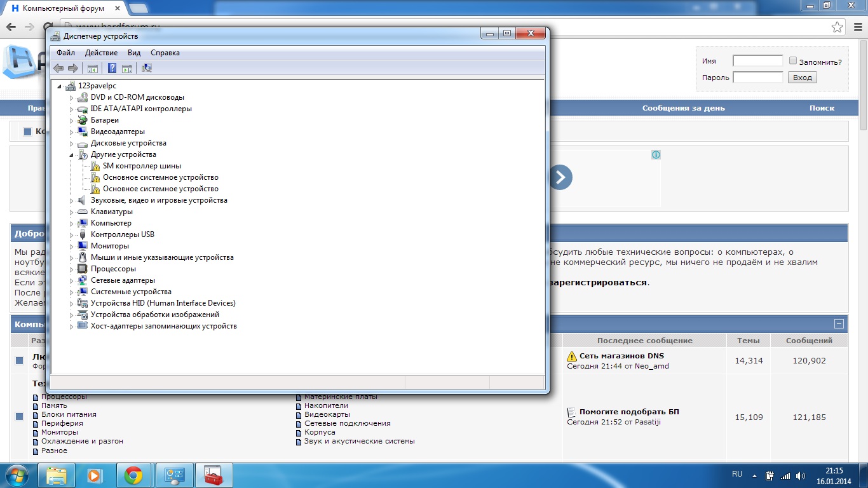Click the DVD и CD-ROM дисководы device icon
This screenshot has height=488, width=868.
[82, 97]
